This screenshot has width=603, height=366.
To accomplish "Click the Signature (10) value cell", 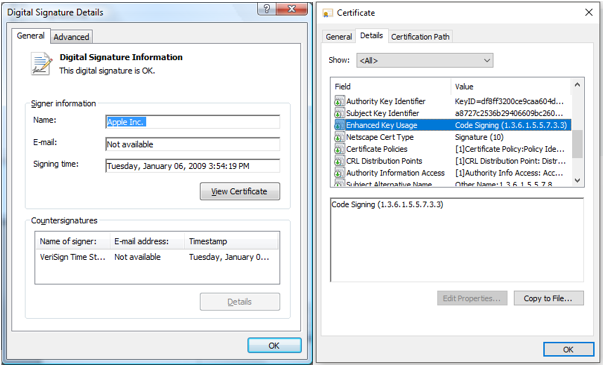I will [x=479, y=137].
